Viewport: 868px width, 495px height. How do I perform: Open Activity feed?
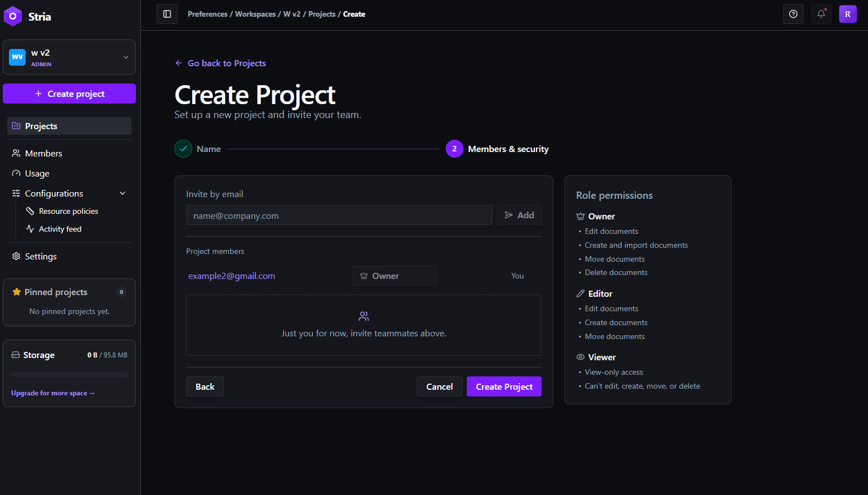(x=60, y=229)
